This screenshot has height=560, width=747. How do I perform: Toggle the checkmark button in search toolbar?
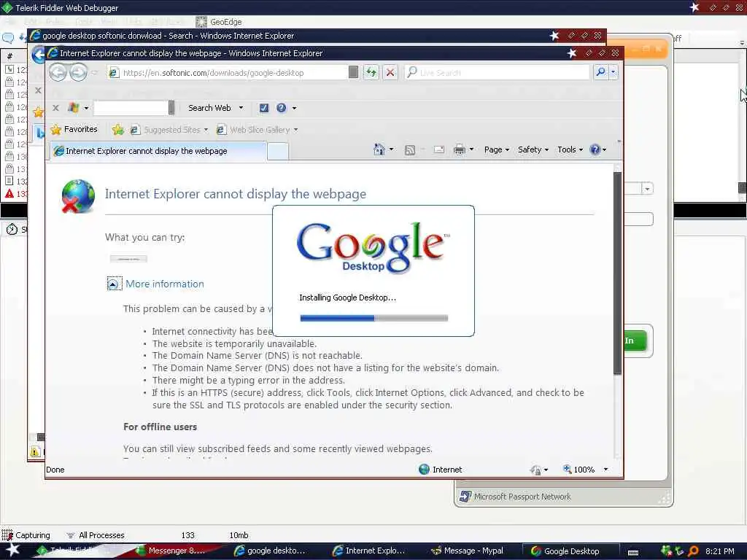click(x=264, y=108)
